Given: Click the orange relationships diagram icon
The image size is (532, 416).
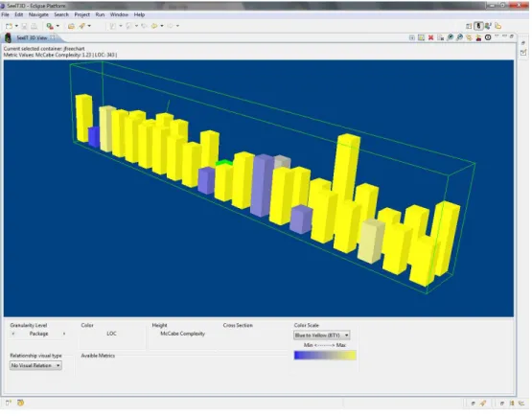Looking at the screenshot, I should (x=469, y=37).
